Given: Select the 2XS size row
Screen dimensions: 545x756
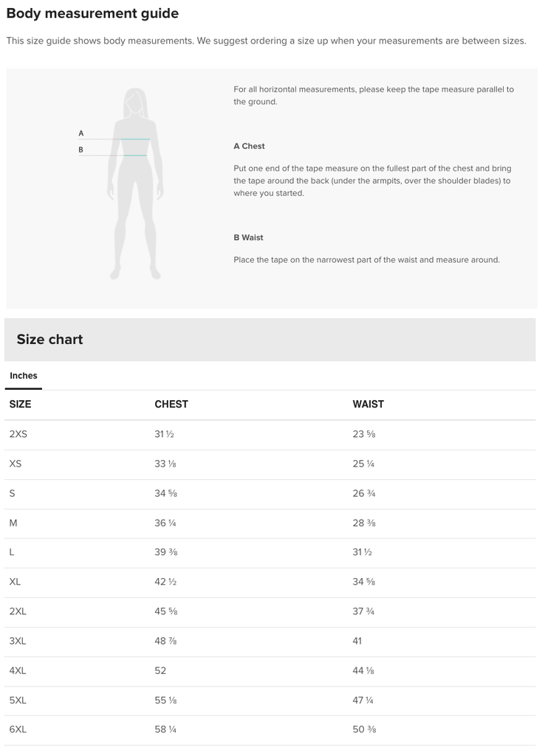Looking at the screenshot, I should pyautogui.click(x=270, y=434).
